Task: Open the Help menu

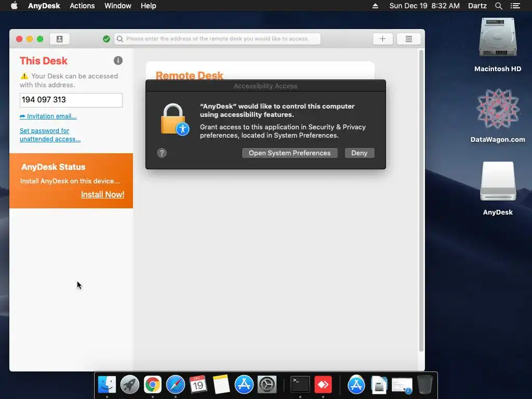Action: click(x=148, y=6)
